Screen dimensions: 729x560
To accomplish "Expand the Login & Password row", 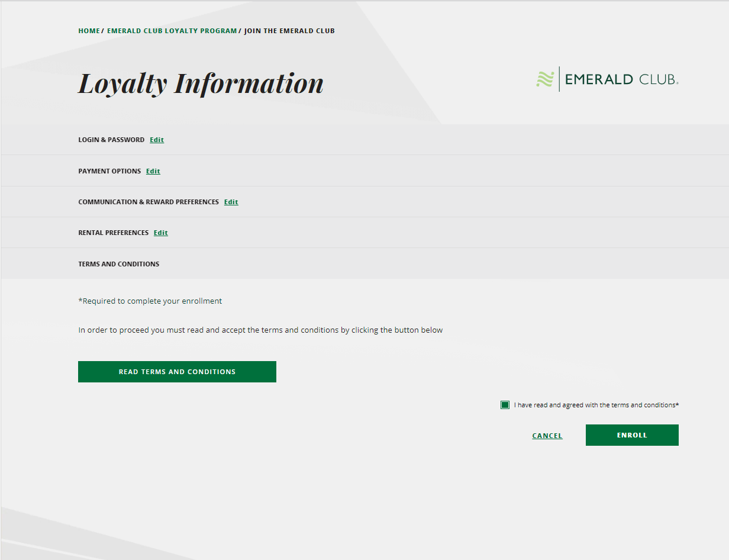I will click(x=364, y=140).
